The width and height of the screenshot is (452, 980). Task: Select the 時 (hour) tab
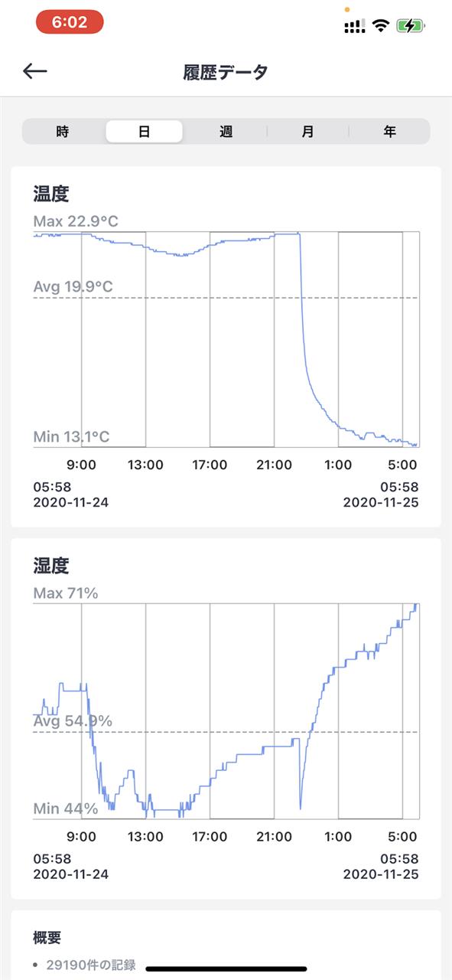(x=63, y=132)
